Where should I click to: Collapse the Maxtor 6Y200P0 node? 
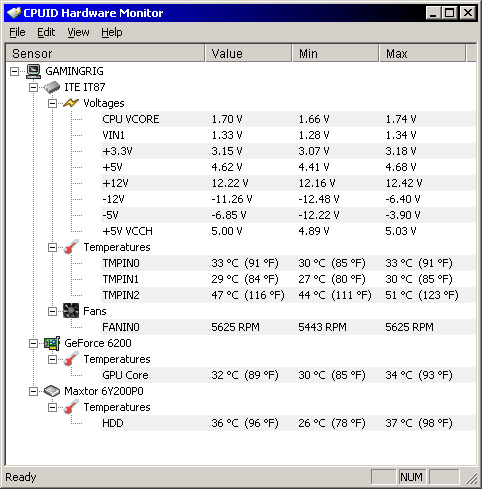tap(33, 391)
